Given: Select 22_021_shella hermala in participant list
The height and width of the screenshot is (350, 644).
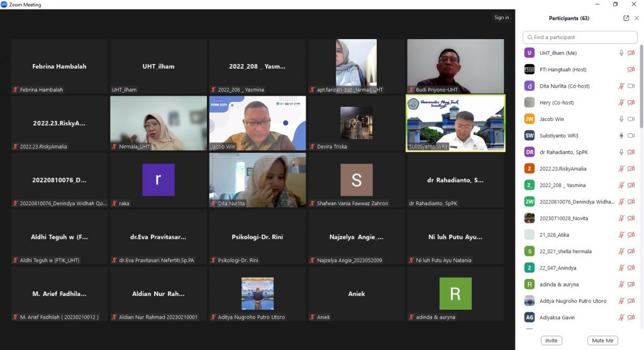Looking at the screenshot, I should tap(565, 251).
